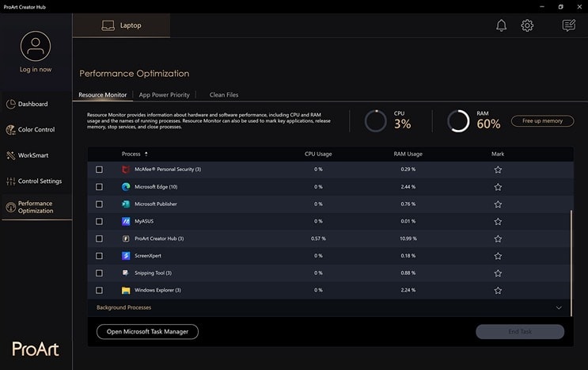Expand Background Processes with the chevron
Screen dimensions: 588x370
[x=559, y=307]
